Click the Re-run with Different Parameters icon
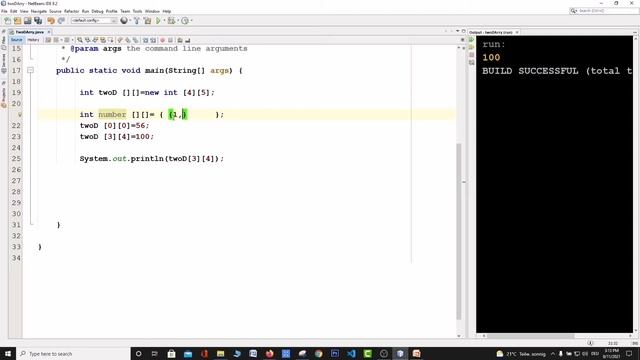 coord(471,47)
